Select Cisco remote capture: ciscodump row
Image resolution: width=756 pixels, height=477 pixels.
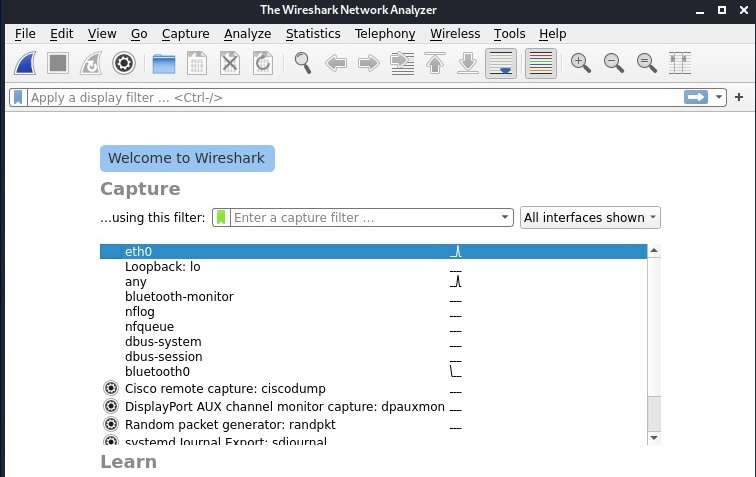pos(373,389)
